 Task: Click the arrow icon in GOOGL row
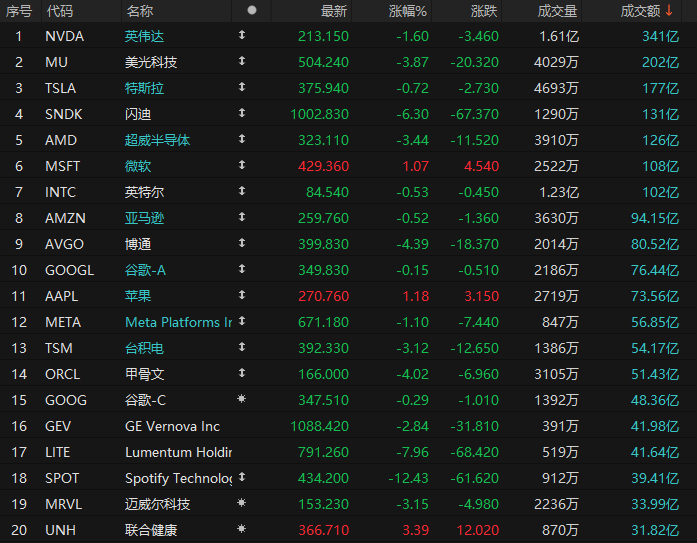[242, 269]
